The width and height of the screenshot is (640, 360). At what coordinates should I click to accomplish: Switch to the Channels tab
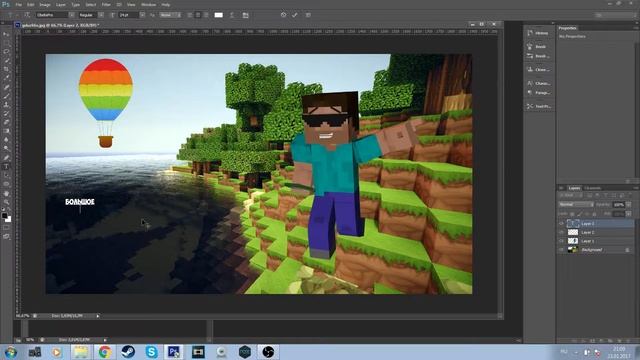pyautogui.click(x=593, y=188)
